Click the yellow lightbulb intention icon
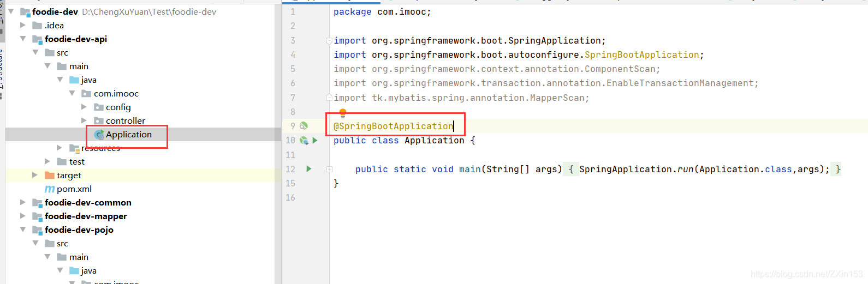 coord(343,113)
